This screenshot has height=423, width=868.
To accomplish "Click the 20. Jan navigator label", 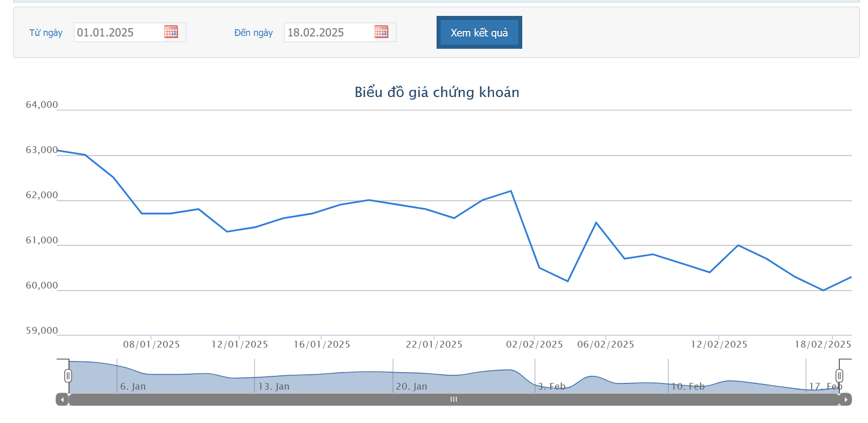I will click(411, 387).
